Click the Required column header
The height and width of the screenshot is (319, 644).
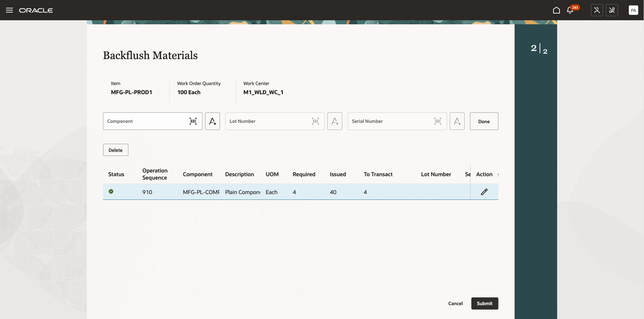click(x=304, y=174)
